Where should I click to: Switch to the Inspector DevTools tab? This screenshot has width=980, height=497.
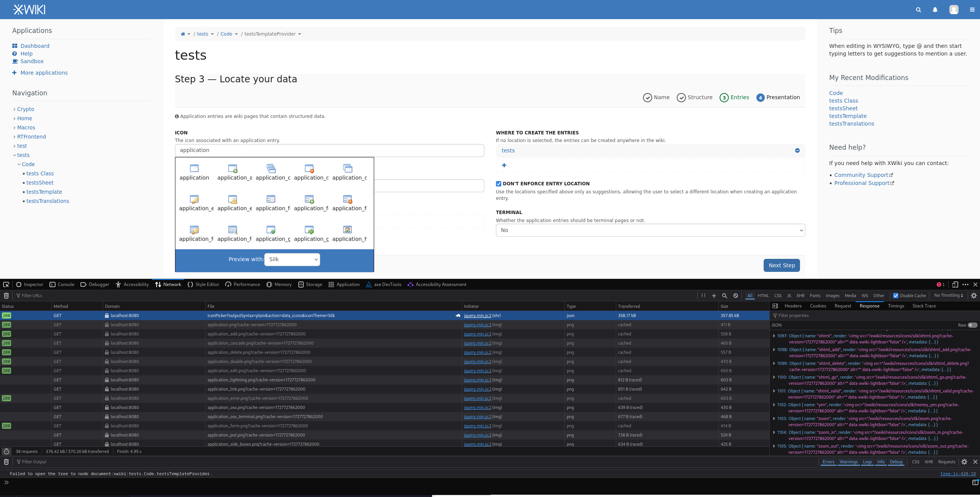click(x=29, y=284)
